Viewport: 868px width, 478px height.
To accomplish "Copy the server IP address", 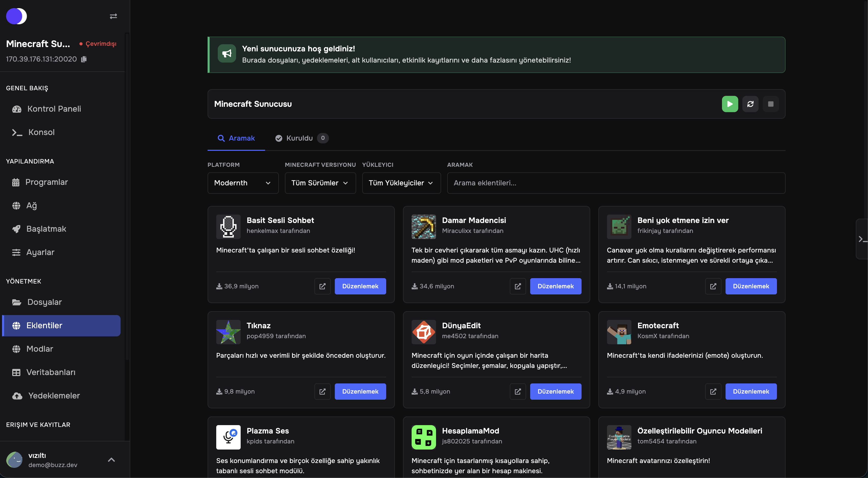I will [x=83, y=59].
